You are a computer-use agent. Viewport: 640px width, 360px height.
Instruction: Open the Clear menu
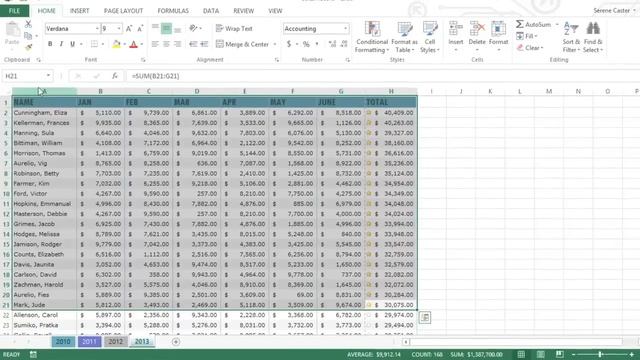[x=530, y=48]
